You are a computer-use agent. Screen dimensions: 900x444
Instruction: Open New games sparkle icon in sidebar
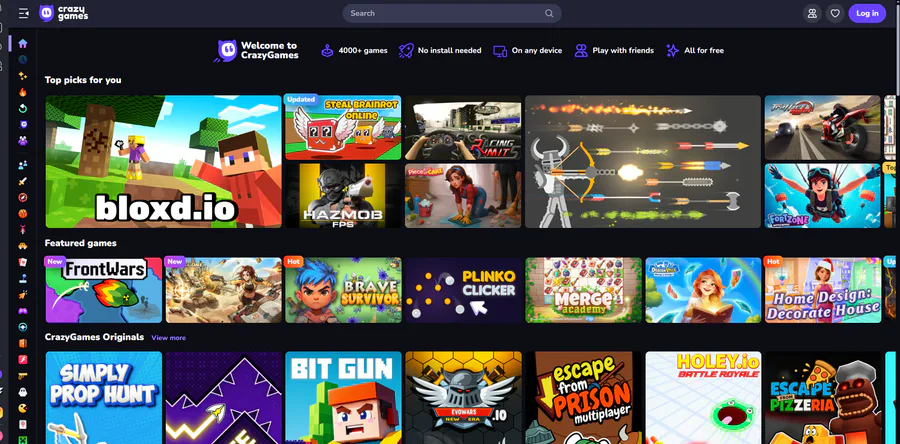coord(22,76)
